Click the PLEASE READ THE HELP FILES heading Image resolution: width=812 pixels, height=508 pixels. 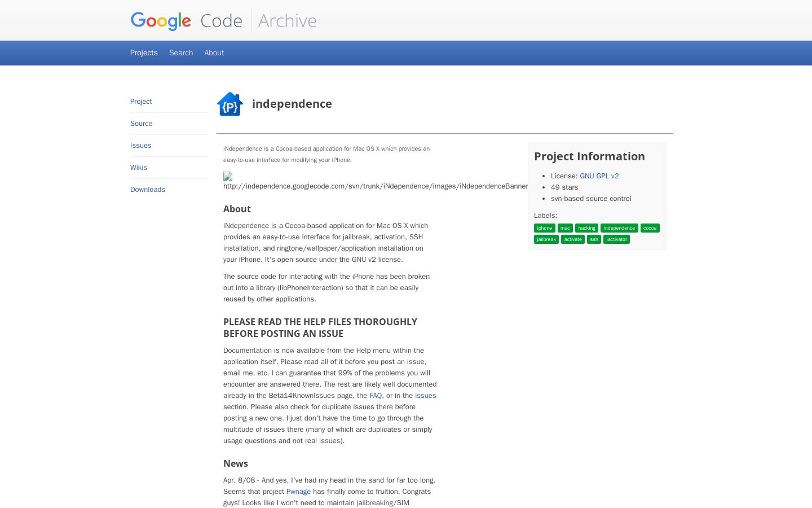320,327
